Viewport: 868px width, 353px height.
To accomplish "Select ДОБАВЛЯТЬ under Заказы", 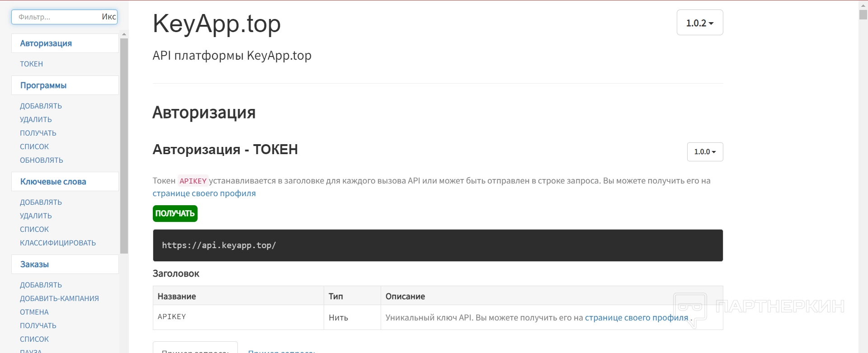I will click(x=41, y=285).
